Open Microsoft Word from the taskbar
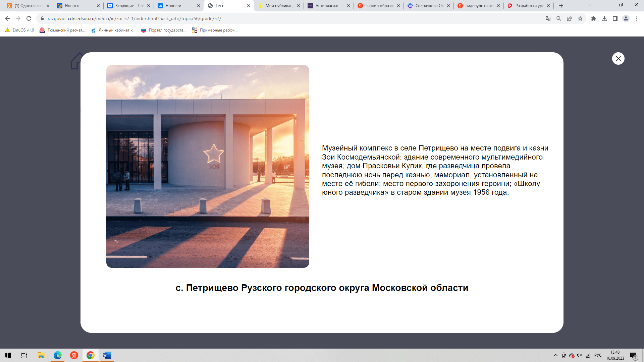Image resolution: width=644 pixels, height=362 pixels. [x=107, y=355]
